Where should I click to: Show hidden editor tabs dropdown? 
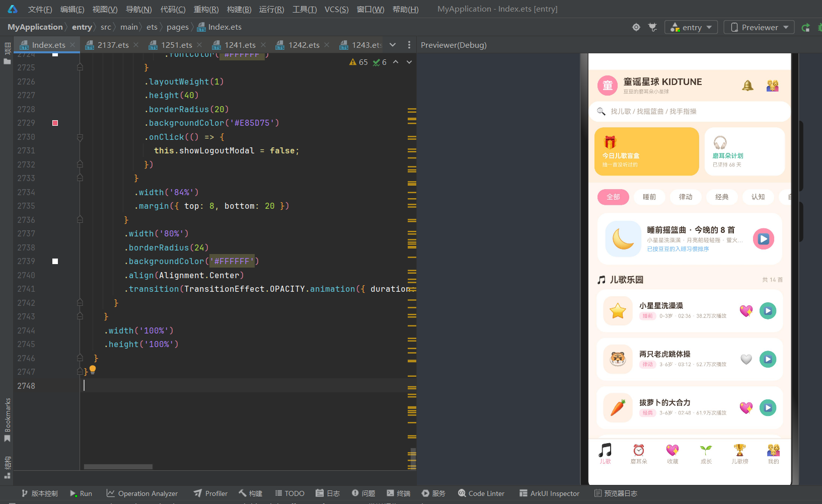tap(393, 45)
